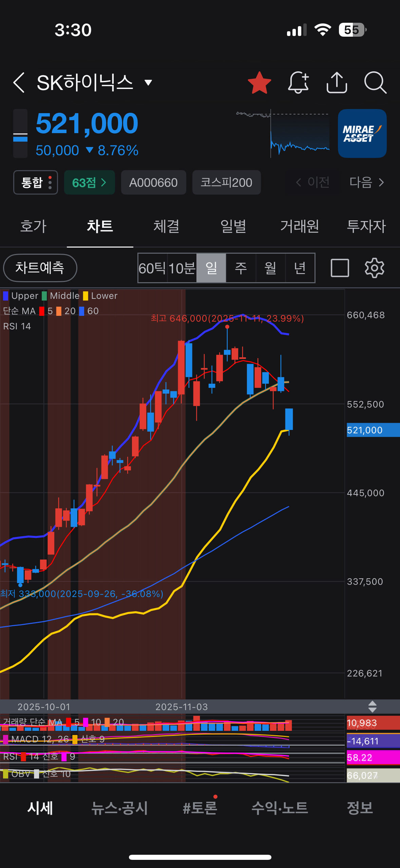Tap the 10,983 volume value tag
Screen dimensions: 400x868
pyautogui.click(x=373, y=723)
